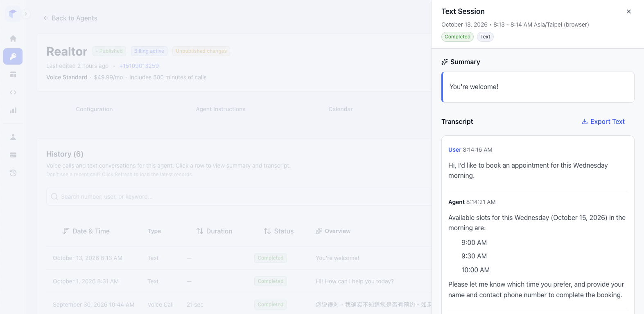644x314 pixels.
Task: Click the Completed badge in Text Session header
Action: coord(457,37)
